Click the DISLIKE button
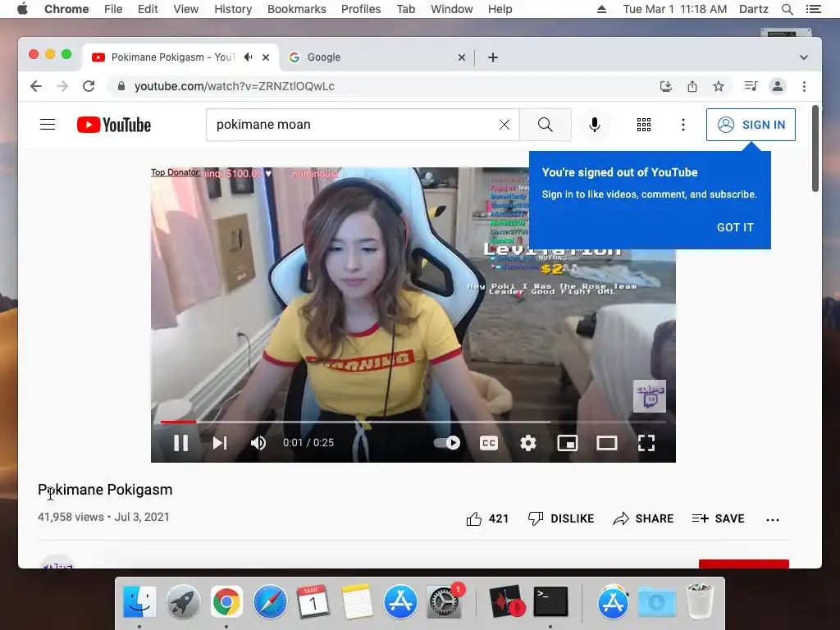The width and height of the screenshot is (840, 630). pyautogui.click(x=561, y=518)
